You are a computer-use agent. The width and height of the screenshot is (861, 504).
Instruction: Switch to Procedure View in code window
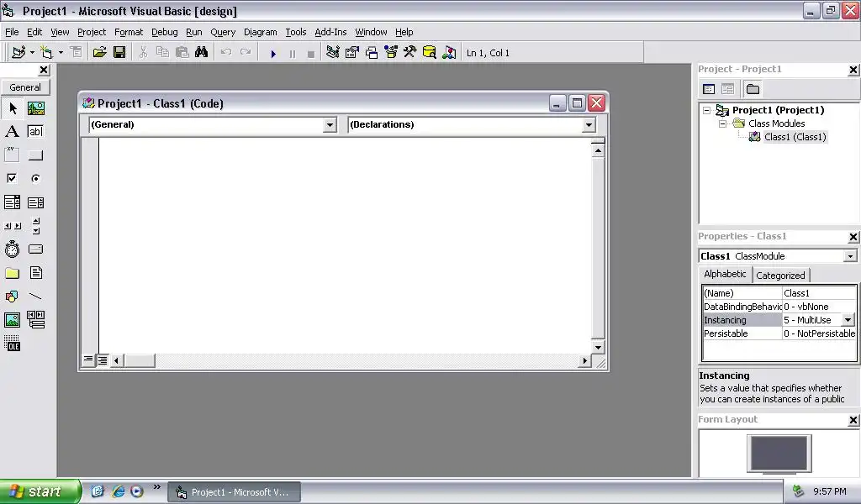tap(88, 360)
